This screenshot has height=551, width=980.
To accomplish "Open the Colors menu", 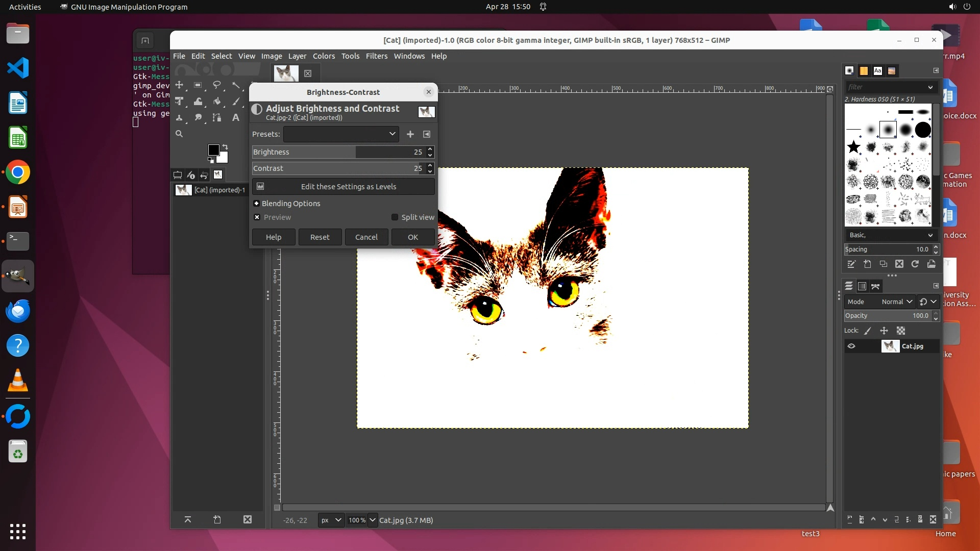I will coord(324,56).
